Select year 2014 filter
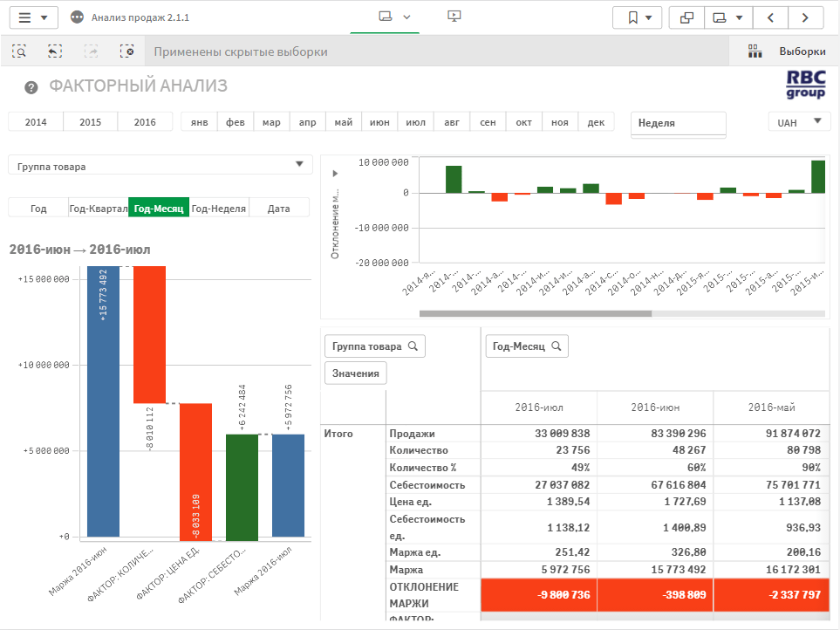Screen dimensions: 840x630 click(x=36, y=122)
